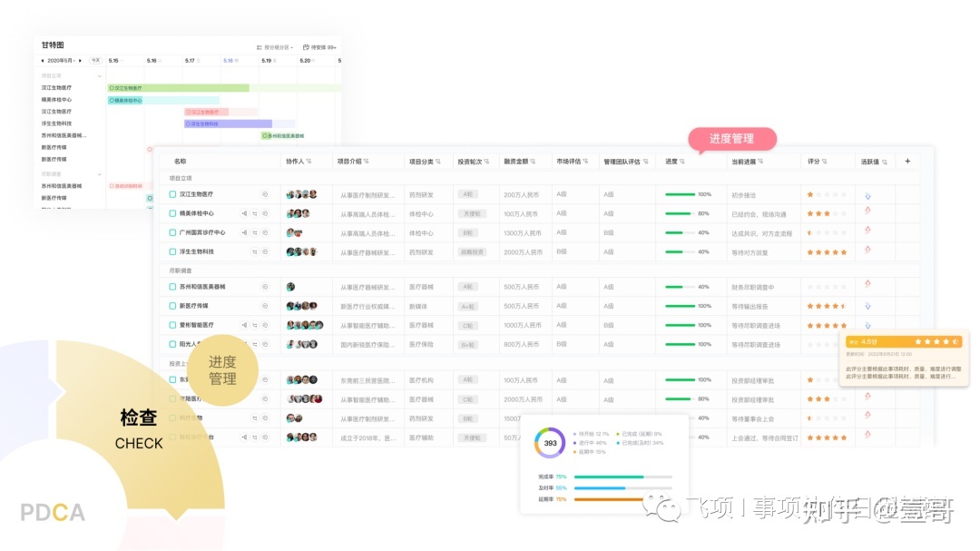Click the 名称 column header
980x551 pixels.
[180, 162]
